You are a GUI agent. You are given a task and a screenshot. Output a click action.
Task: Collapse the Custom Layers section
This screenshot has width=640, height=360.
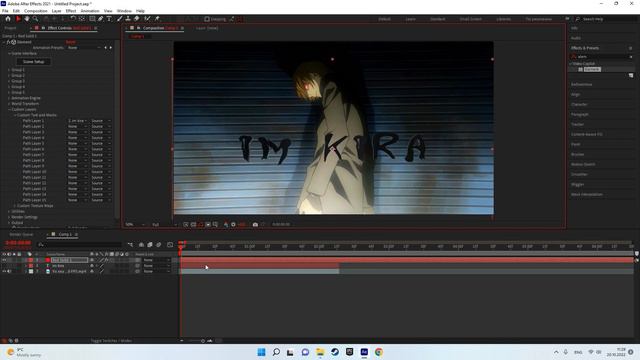tap(9, 110)
